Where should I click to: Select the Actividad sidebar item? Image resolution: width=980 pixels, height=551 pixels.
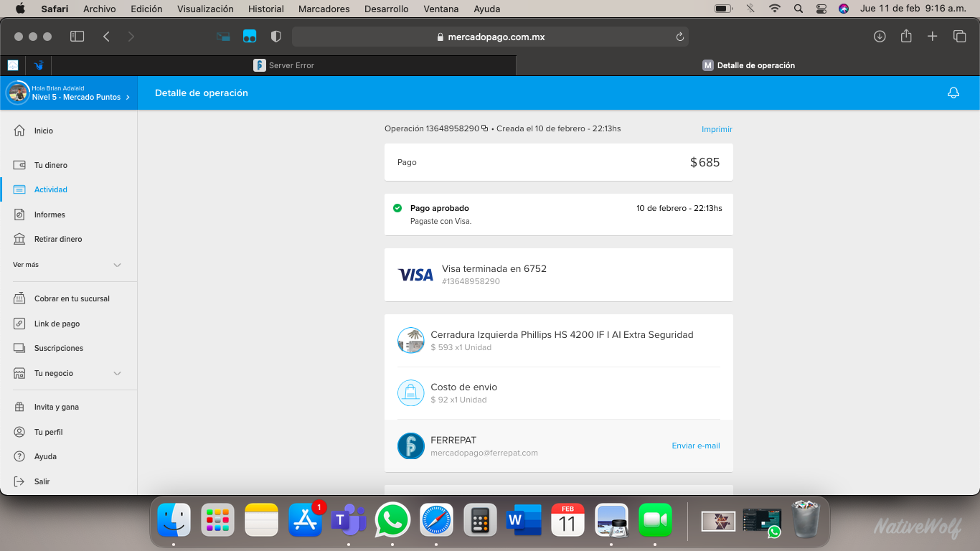point(50,189)
